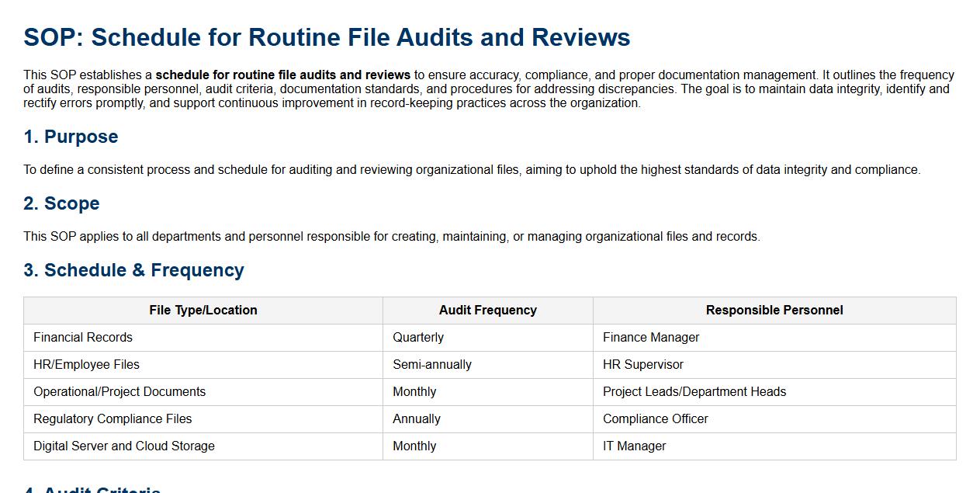Click the 'File Type/Location' column header
980x493 pixels.
point(203,310)
